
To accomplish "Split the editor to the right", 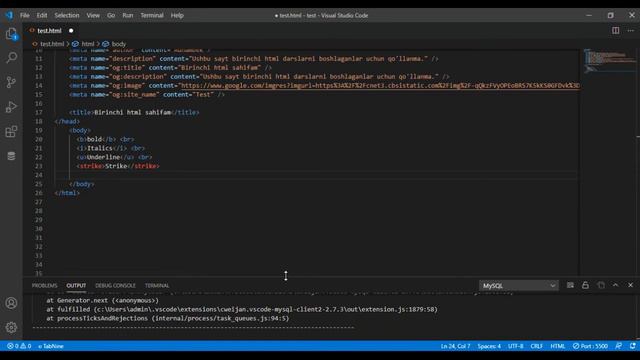I will click(x=615, y=31).
